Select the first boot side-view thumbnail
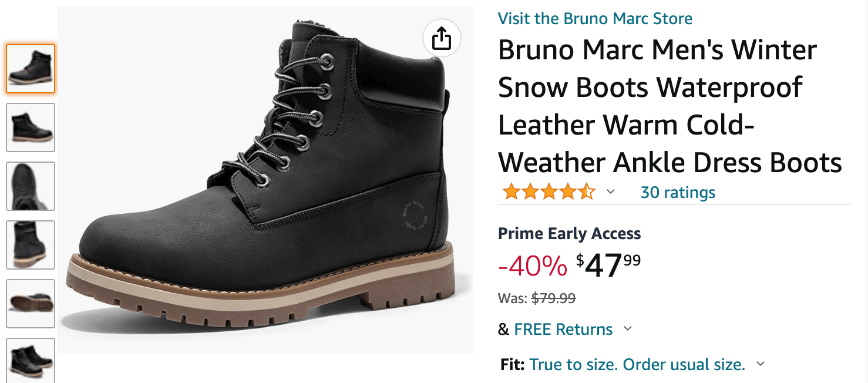 31,69
